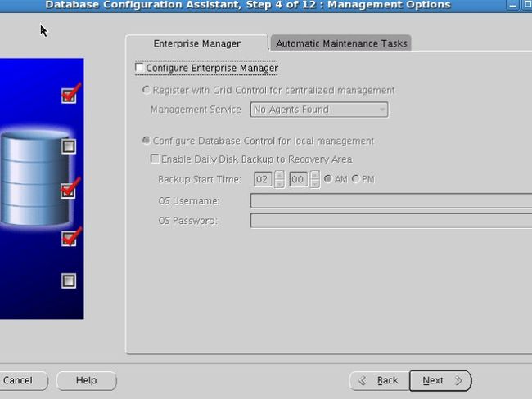Increase the backup hour with up arrow
The width and height of the screenshot is (532, 399).
pos(280,175)
